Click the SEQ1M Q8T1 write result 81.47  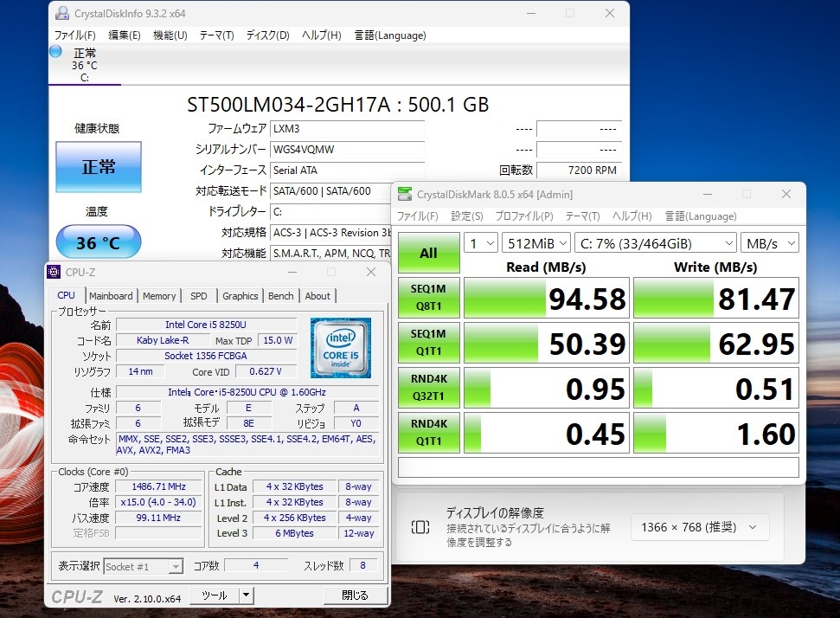pos(716,298)
